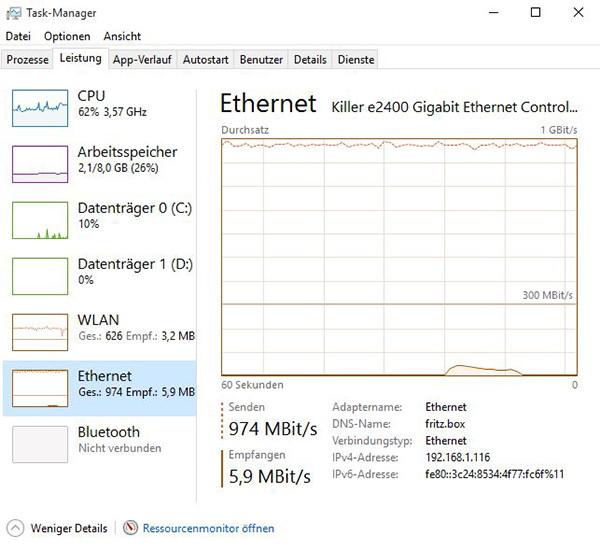Viewport: 600px width, 550px height.
Task: Select the Datenträger 0 (C:) graph thumbnail
Action: (40, 220)
